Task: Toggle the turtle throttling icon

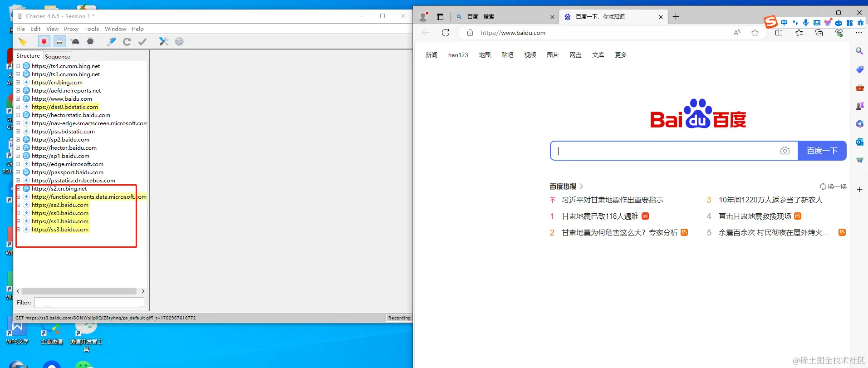Action: 75,41
